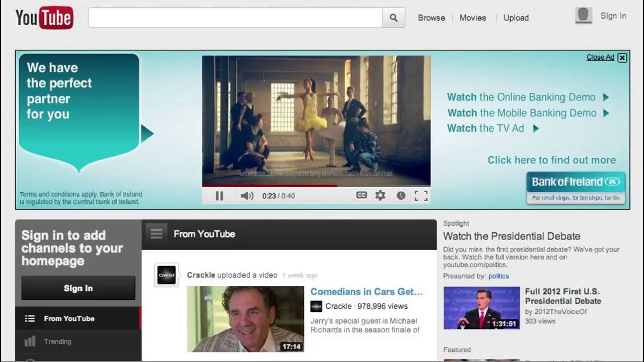644x362 pixels.
Task: Click Sign In in top bar
Action: click(x=613, y=16)
